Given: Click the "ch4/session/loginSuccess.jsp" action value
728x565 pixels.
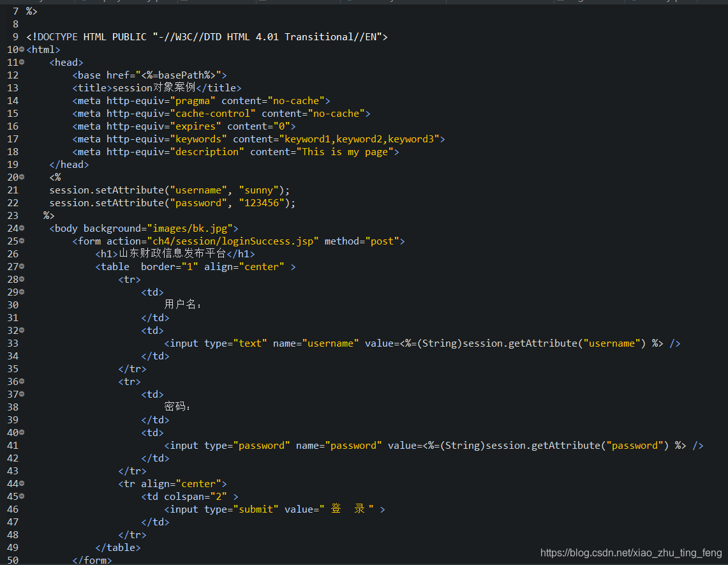Looking at the screenshot, I should pyautogui.click(x=233, y=241).
